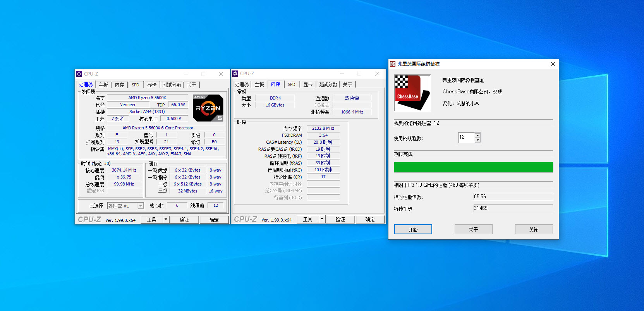Close the CPU-Z memory window
Screen dimensions: 644x311
coord(377,74)
